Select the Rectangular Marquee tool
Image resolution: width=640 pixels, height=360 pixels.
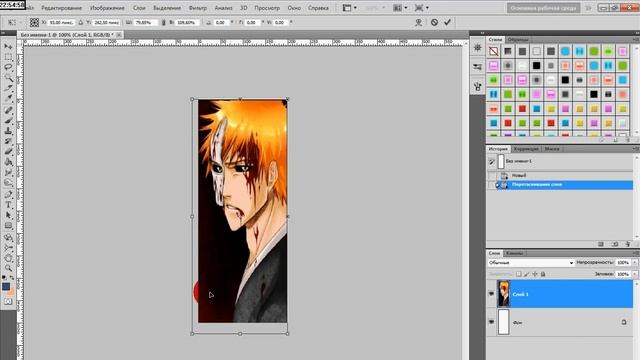(8, 57)
